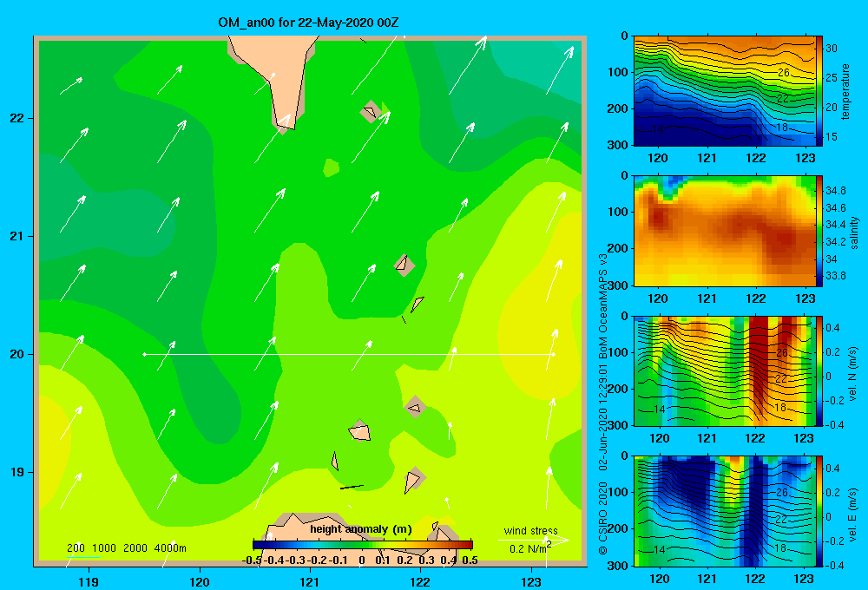This screenshot has height=590, width=868.
Task: Select the 'height anomaly (m)' legend label
Action: (x=361, y=529)
